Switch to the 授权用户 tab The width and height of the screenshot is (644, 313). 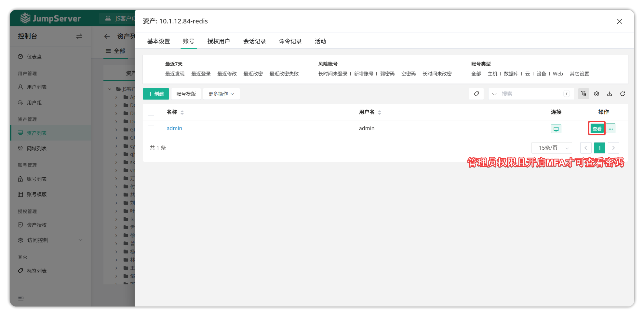pyautogui.click(x=219, y=41)
